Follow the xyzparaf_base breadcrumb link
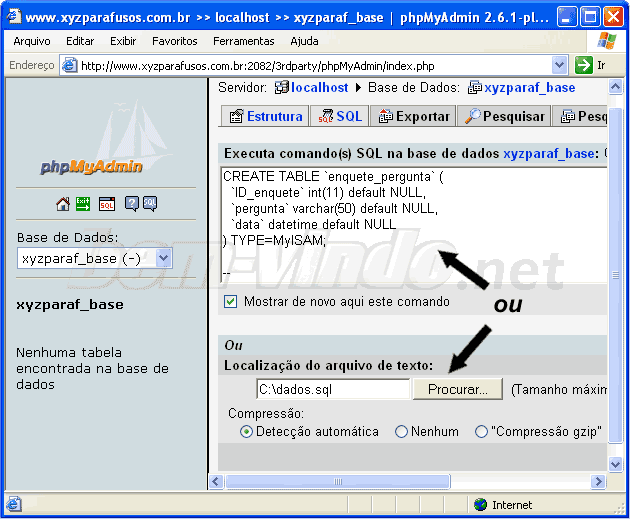The height and width of the screenshot is (519, 630). 530,87
